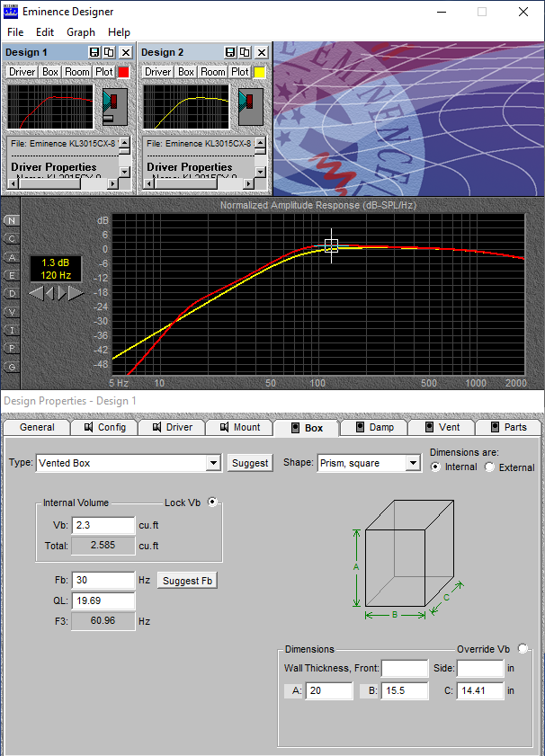This screenshot has width=545, height=756.
Task: Select the A graph button
Action: click(12, 257)
